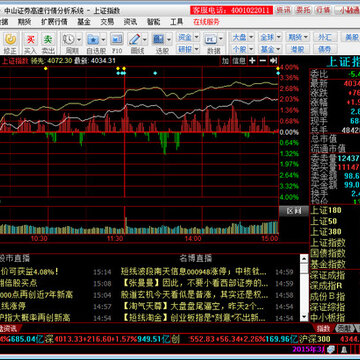This screenshot has height=360, width=360.
Task: Select 国债指数 in index list
Action: (x=328, y=253)
